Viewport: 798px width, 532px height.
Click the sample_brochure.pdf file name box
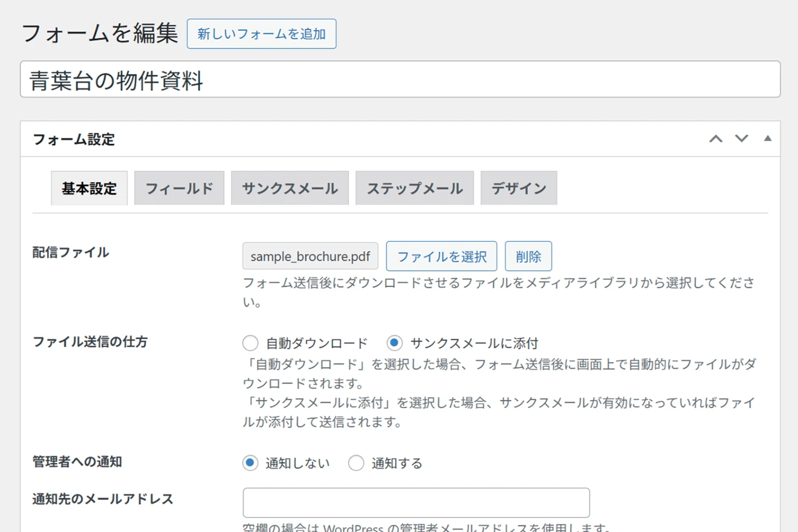310,256
